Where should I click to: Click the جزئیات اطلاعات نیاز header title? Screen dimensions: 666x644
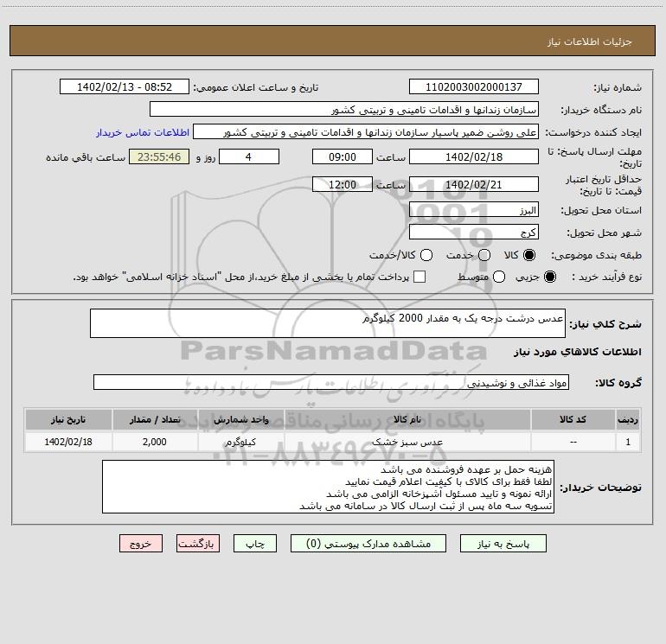pos(589,41)
